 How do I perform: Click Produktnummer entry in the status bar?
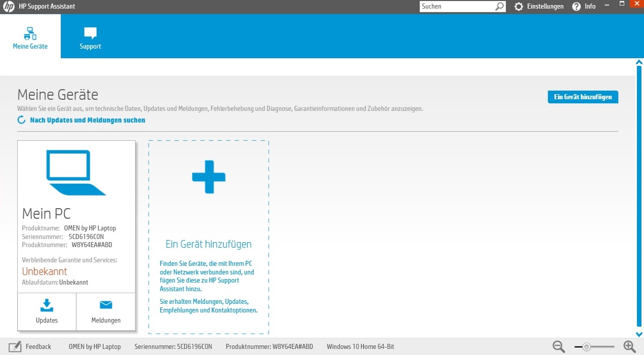[269, 347]
